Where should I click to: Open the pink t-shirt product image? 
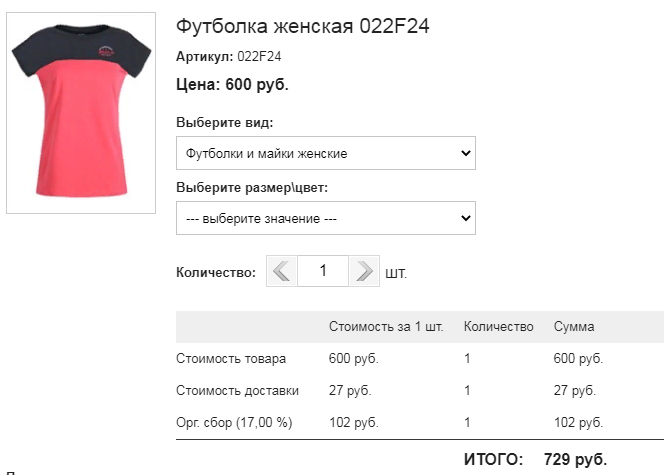pos(81,113)
